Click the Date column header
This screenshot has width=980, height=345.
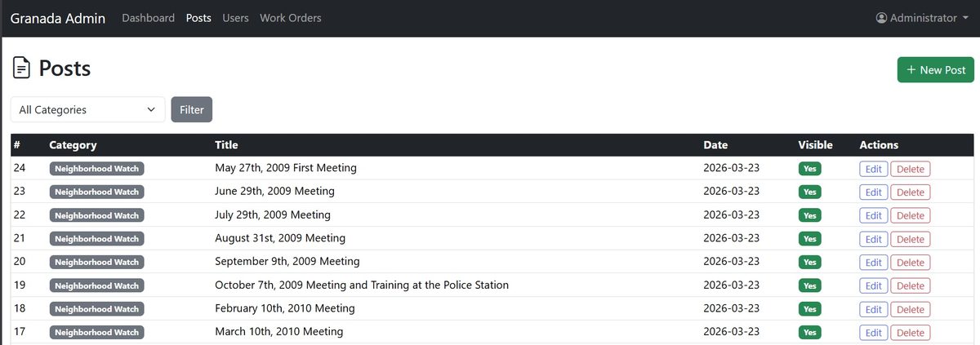(715, 145)
